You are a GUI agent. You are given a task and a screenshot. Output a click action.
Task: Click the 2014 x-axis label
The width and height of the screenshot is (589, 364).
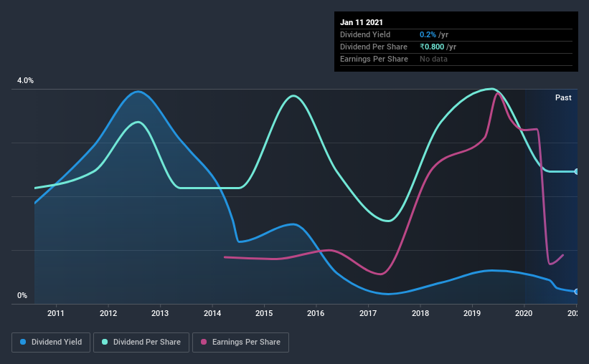(x=212, y=313)
